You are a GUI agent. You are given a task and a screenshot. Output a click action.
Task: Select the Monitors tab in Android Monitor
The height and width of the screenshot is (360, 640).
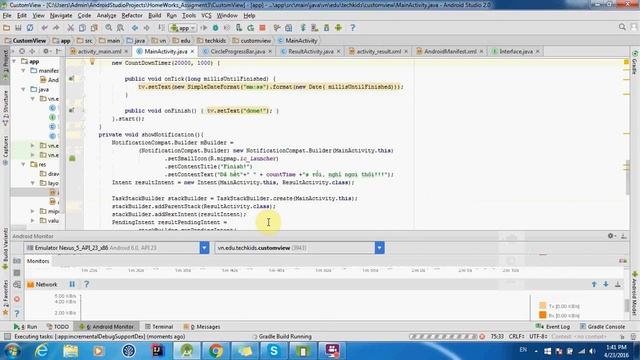pos(38,261)
